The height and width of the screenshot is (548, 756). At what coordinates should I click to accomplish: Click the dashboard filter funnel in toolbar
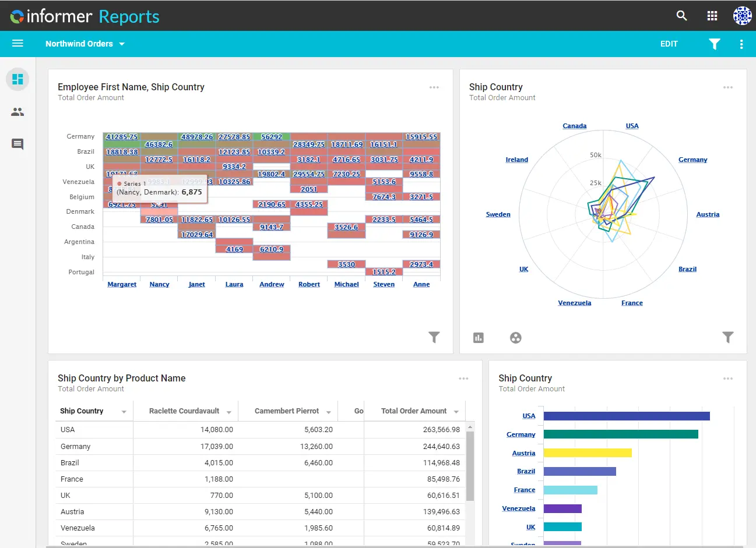coord(714,44)
